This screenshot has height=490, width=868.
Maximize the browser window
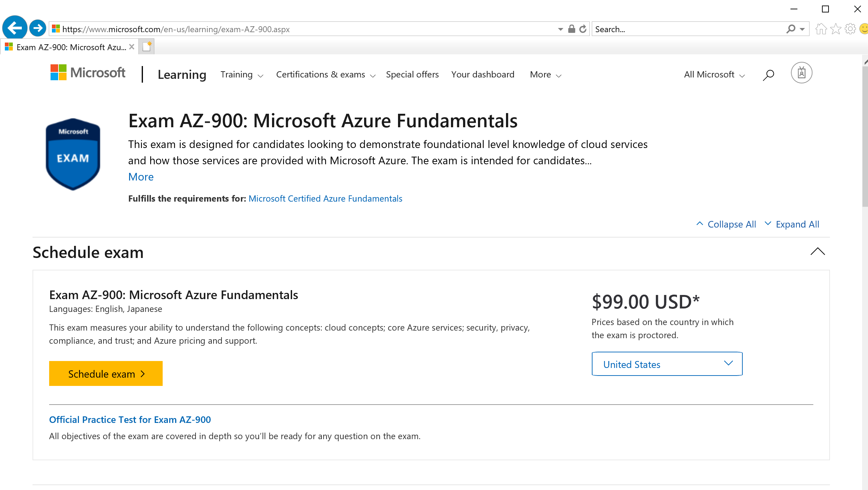point(825,9)
